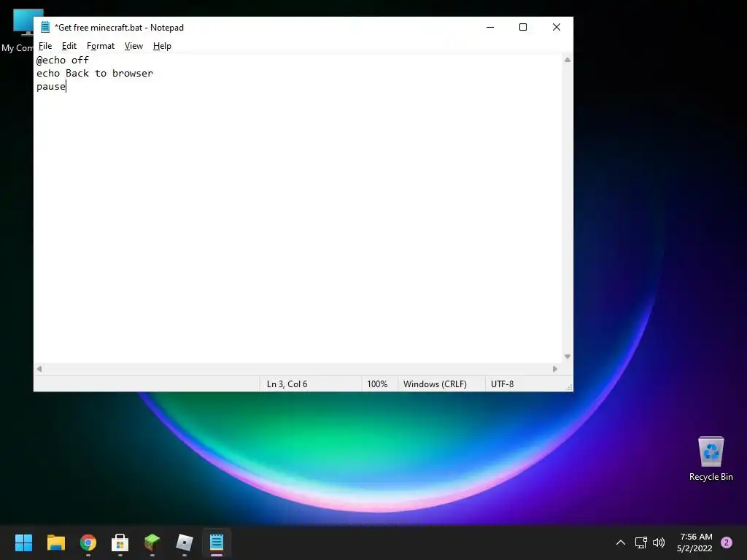
Task: Open Google Chrome from taskbar
Action: point(88,542)
